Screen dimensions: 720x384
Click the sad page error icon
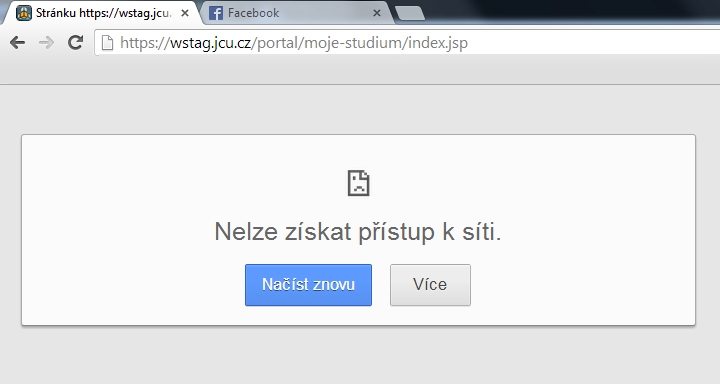358,183
